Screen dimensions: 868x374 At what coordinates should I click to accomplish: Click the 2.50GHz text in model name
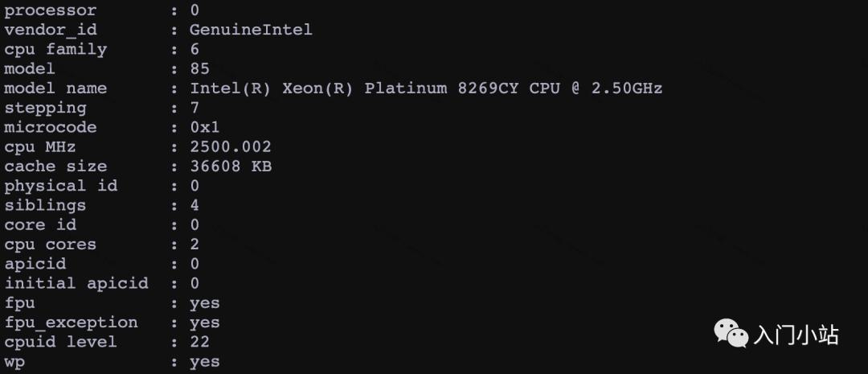(x=627, y=88)
